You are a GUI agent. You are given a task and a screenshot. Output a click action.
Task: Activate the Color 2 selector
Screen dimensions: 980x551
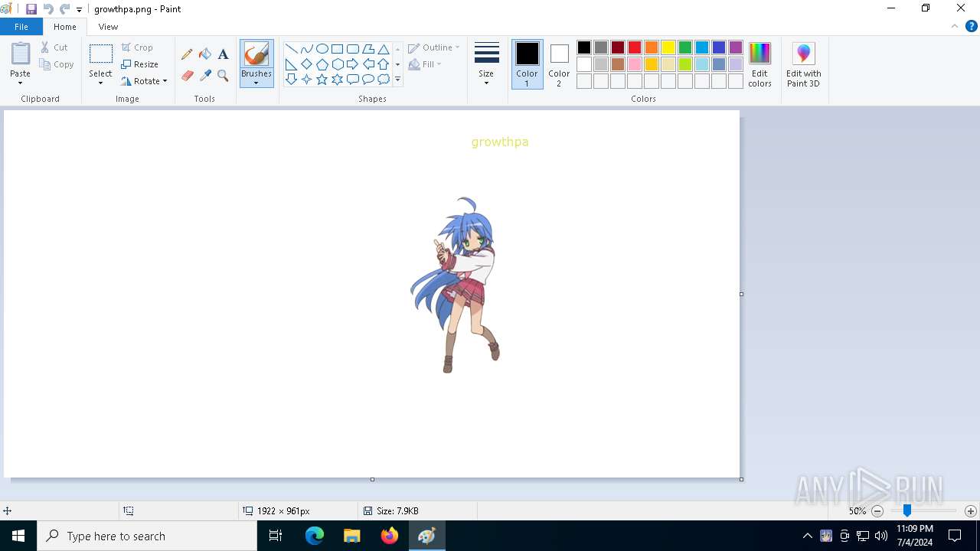coord(559,64)
